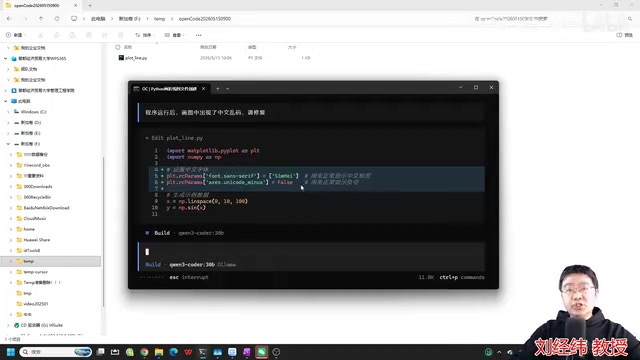
Task: Select CD drive (G:) HiSuite
Action: (42, 325)
